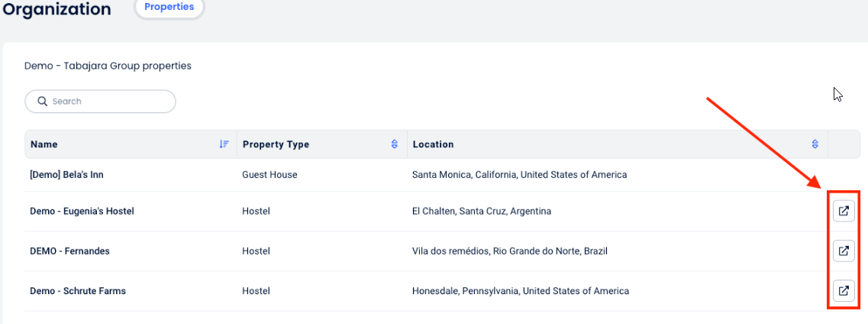Select Demo - Schrute Farms property name
The width and height of the screenshot is (868, 324).
click(x=78, y=291)
